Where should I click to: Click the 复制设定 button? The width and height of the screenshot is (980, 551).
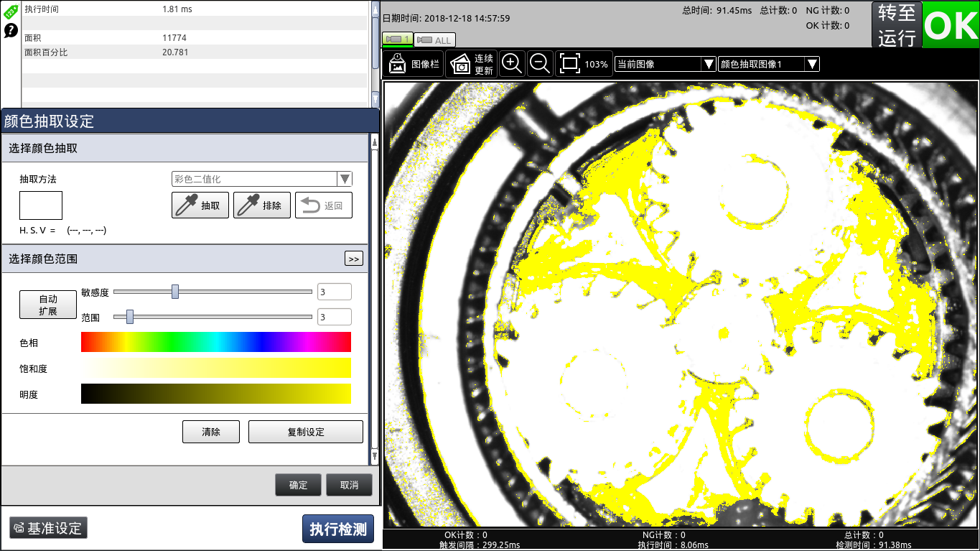point(306,432)
